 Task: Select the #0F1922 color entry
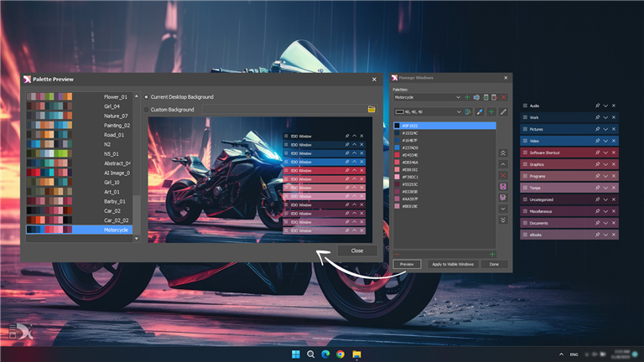tap(444, 126)
